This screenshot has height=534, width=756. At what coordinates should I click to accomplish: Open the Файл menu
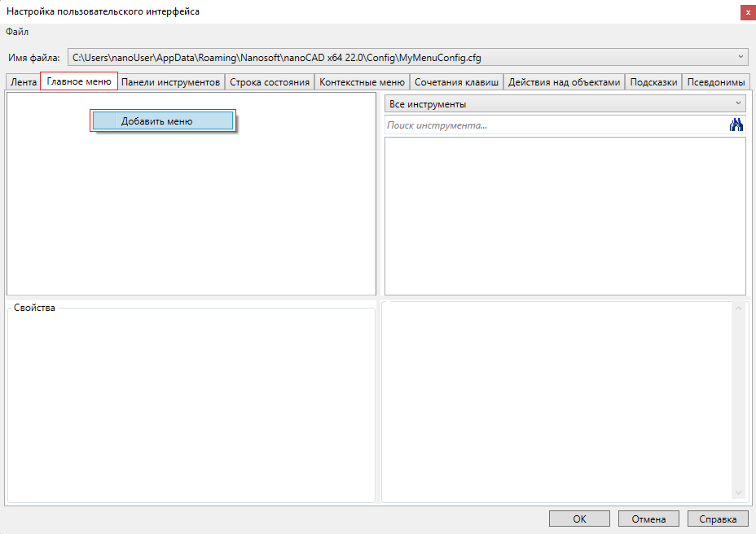(17, 32)
